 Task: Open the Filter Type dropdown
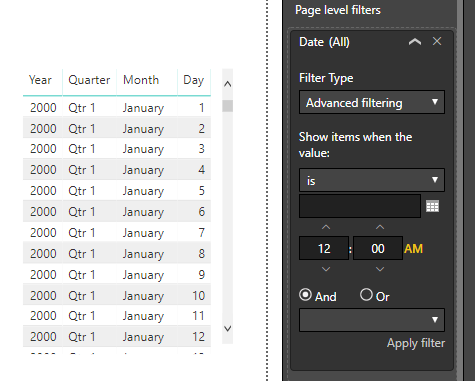(372, 102)
